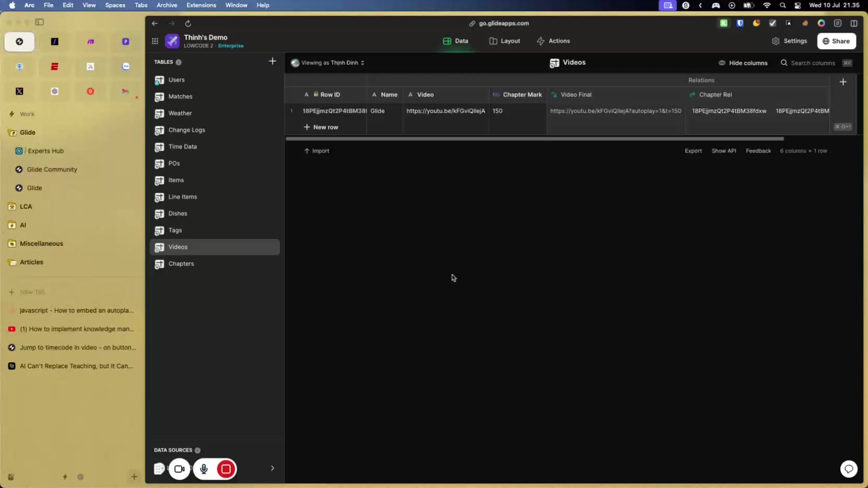Select the Chapters table
The width and height of the screenshot is (868, 488).
181,264
